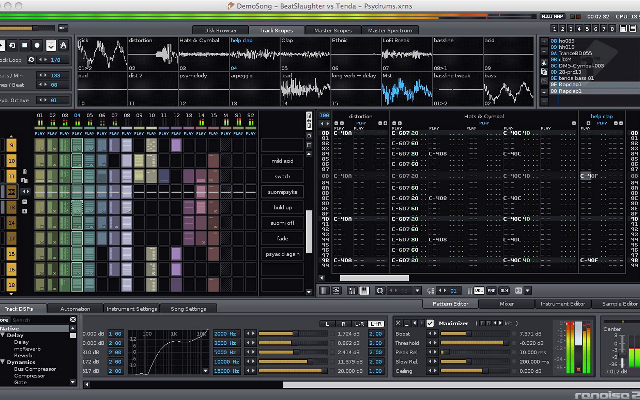
Task: Click the Slow Rel. stepper arrows
Action: click(432, 362)
